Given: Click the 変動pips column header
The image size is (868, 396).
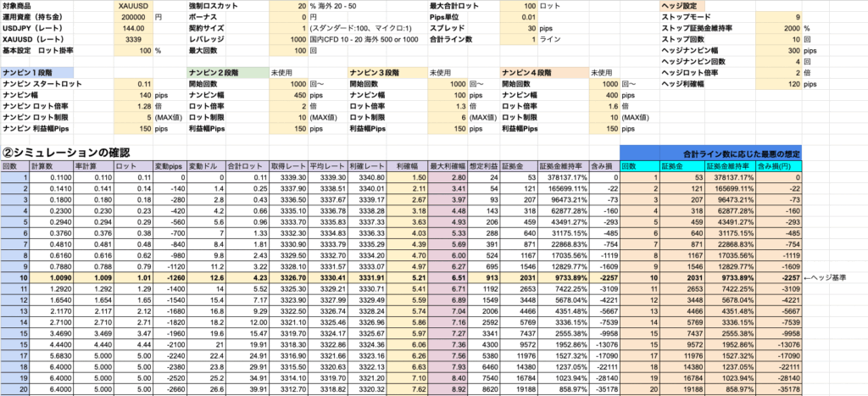Looking at the screenshot, I should [x=170, y=165].
